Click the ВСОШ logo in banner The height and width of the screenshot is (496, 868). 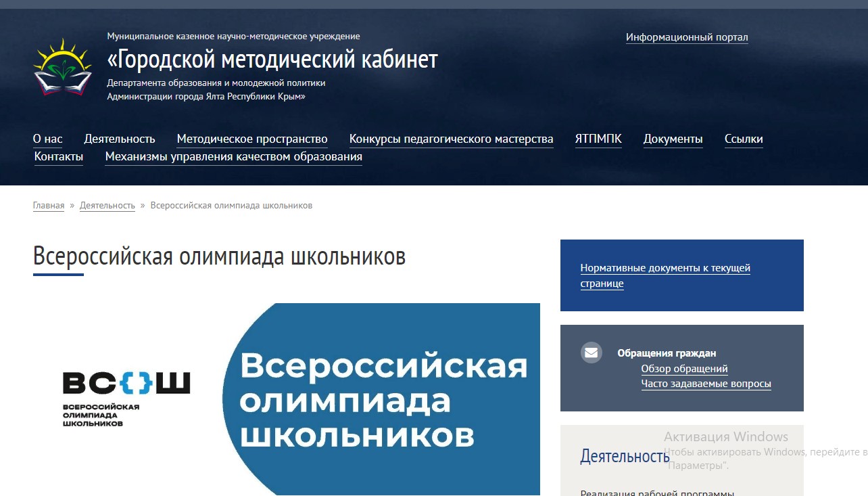[x=126, y=399]
